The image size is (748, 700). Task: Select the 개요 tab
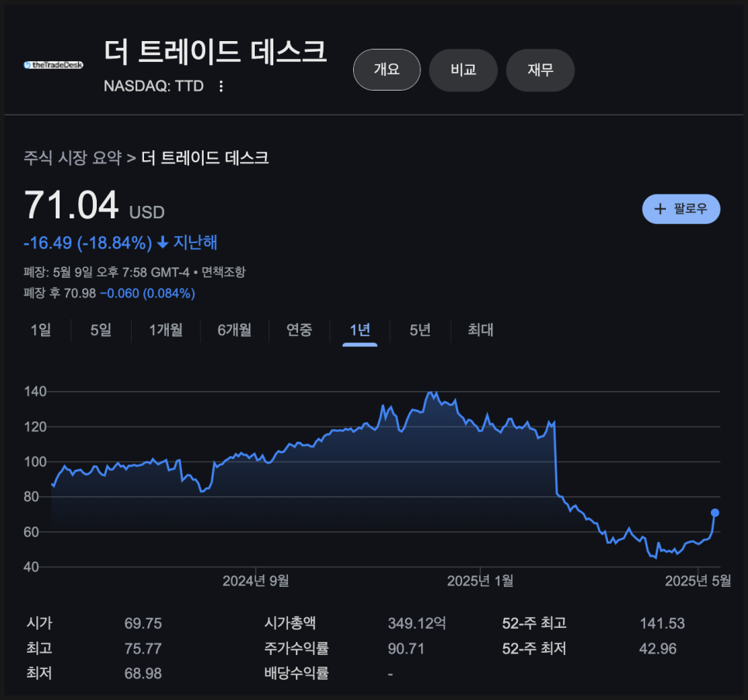click(387, 70)
